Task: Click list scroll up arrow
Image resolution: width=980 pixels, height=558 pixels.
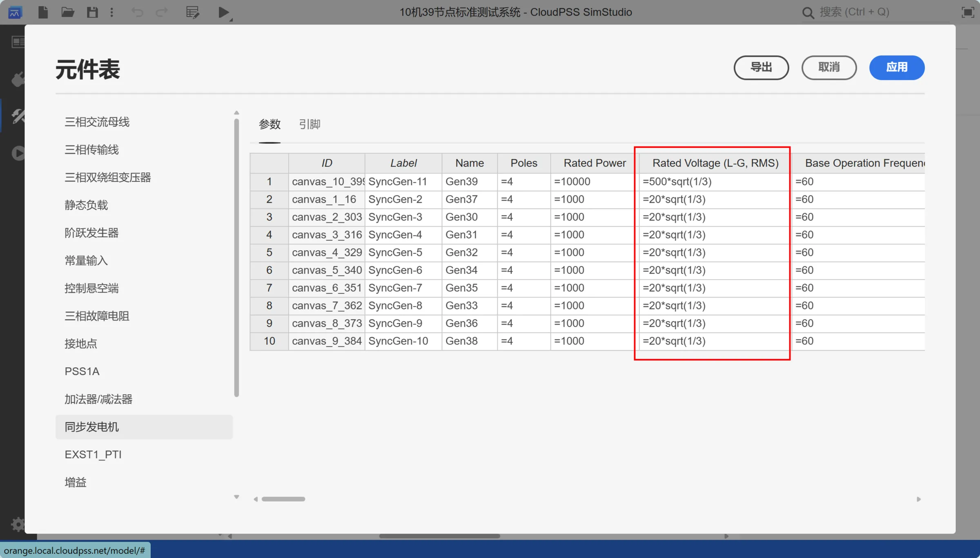Action: [236, 113]
